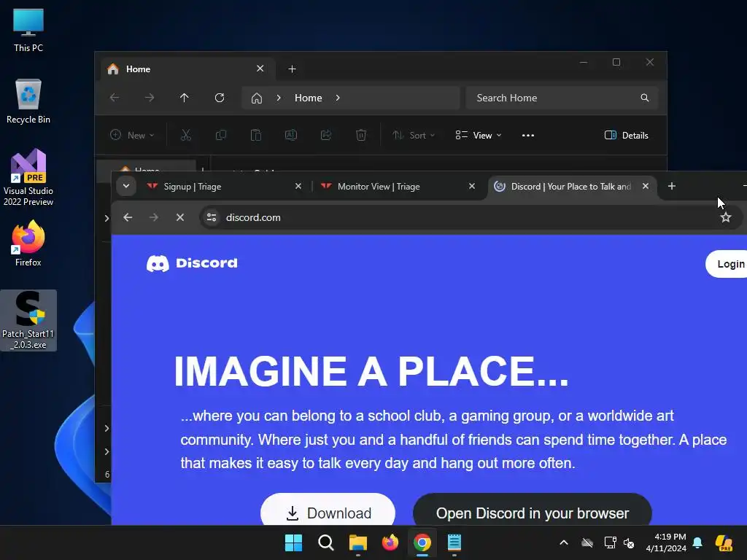
Task: Close the Monitor View | Triage tab
Action: (x=472, y=186)
